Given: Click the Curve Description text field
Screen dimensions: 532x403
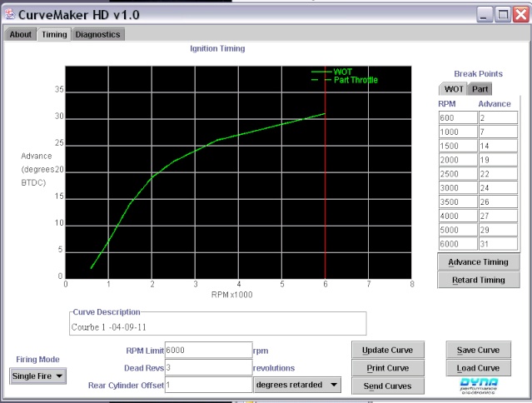Looking at the screenshot, I should (218, 327).
